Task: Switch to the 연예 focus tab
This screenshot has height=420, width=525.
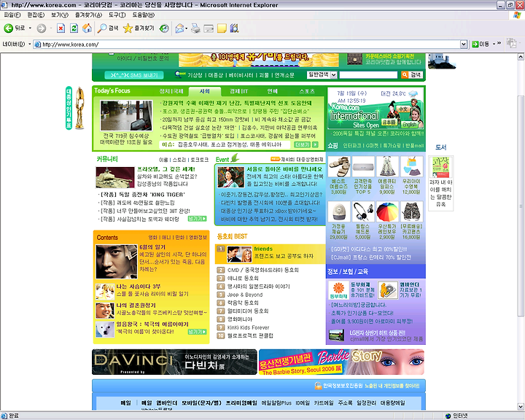Action: coord(272,91)
